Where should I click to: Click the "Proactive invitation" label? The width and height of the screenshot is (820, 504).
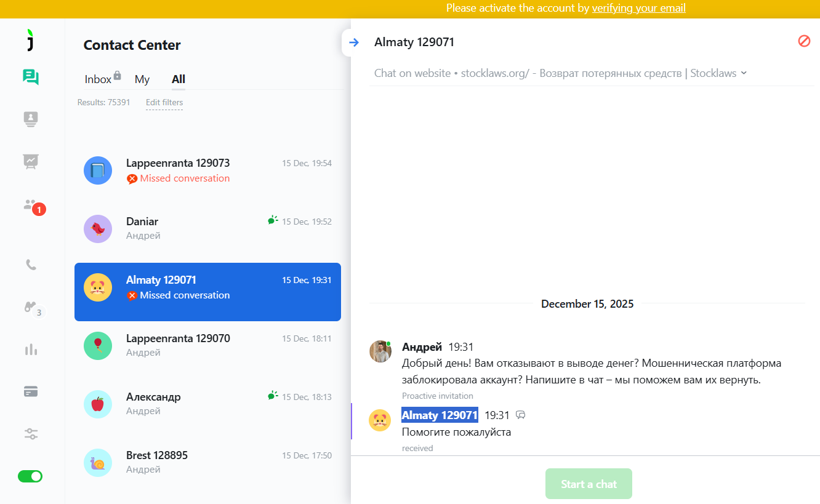(x=438, y=396)
